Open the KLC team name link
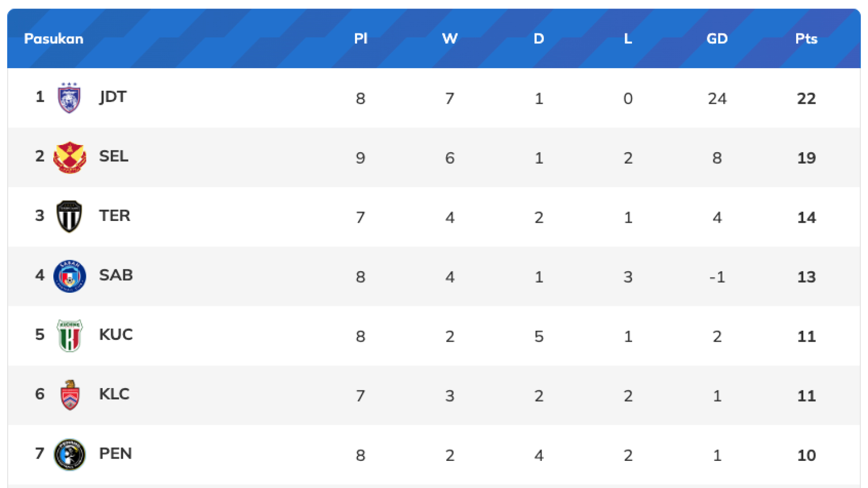This screenshot has width=868, height=488. (114, 394)
